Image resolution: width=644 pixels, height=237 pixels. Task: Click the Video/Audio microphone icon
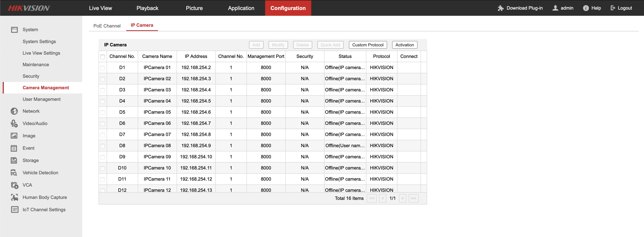pos(14,123)
